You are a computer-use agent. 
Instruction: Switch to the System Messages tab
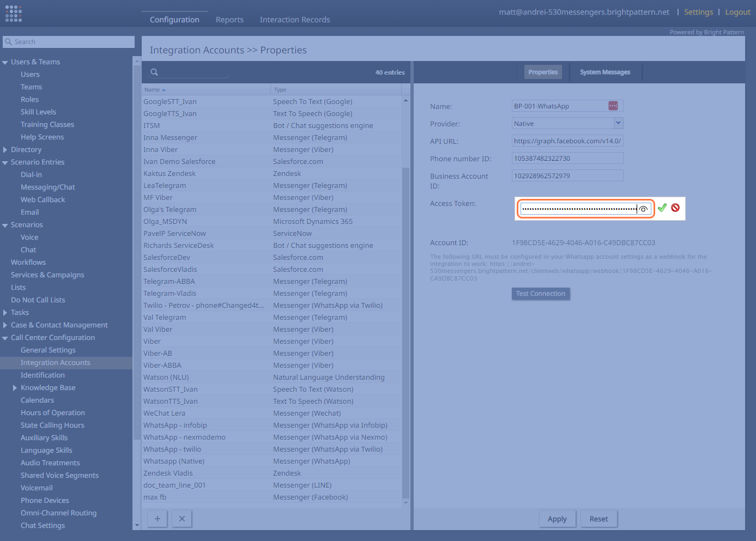(x=605, y=72)
